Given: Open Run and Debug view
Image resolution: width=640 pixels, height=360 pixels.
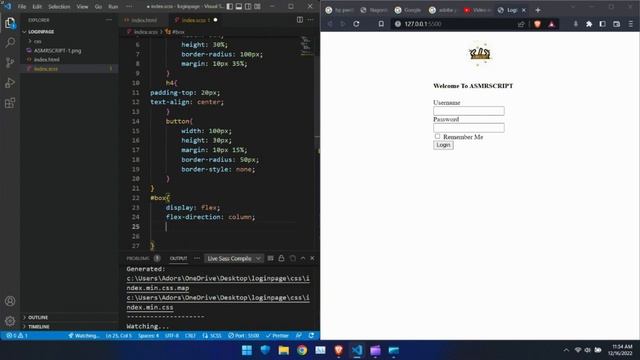Looking at the screenshot, I should coord(10,83).
